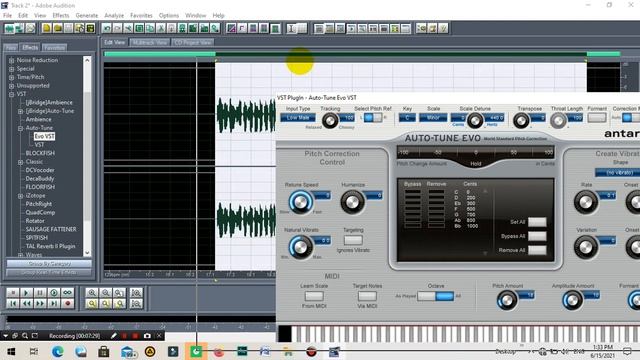
Task: Open Microsoft Edge from taskbar
Action: pyautogui.click(x=58, y=351)
